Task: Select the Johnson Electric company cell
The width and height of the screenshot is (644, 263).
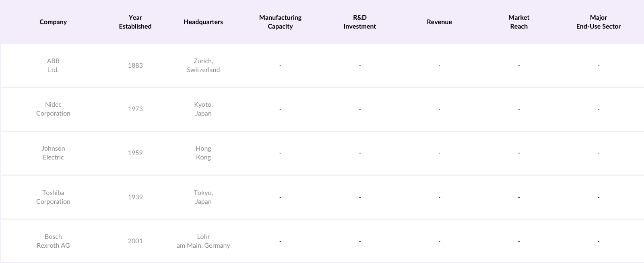Action: pos(53,153)
